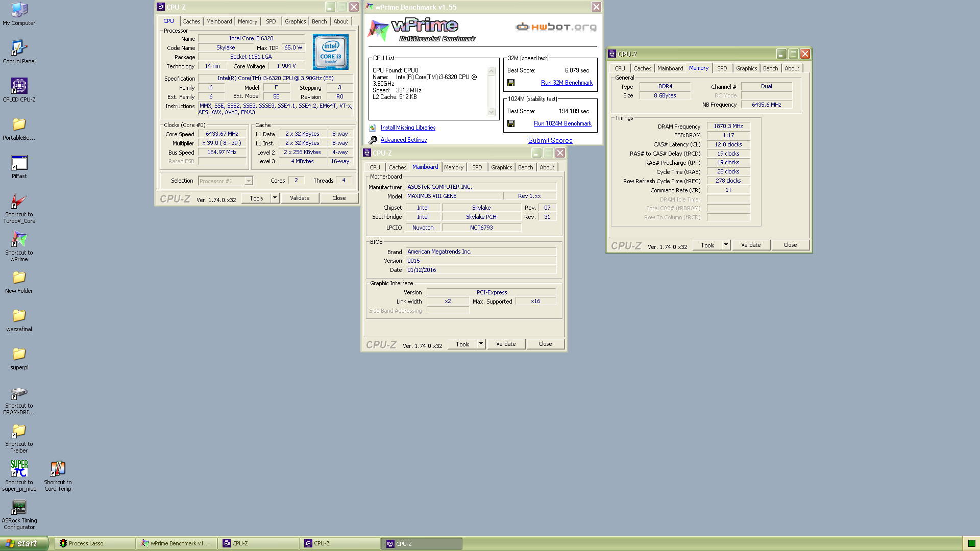Click Core Voltage 1.904 V value

point(286,66)
